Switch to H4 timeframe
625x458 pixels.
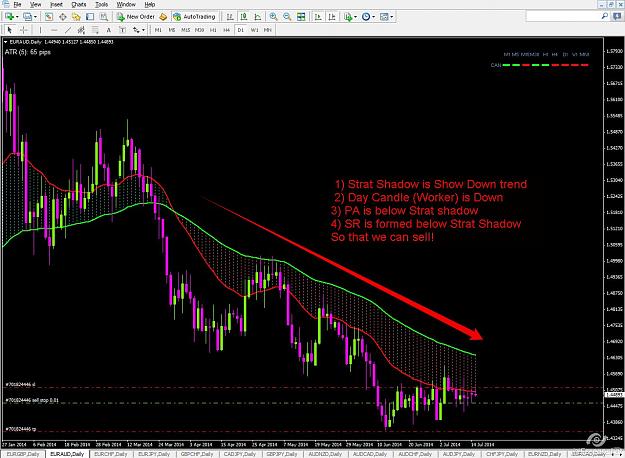coord(226,30)
